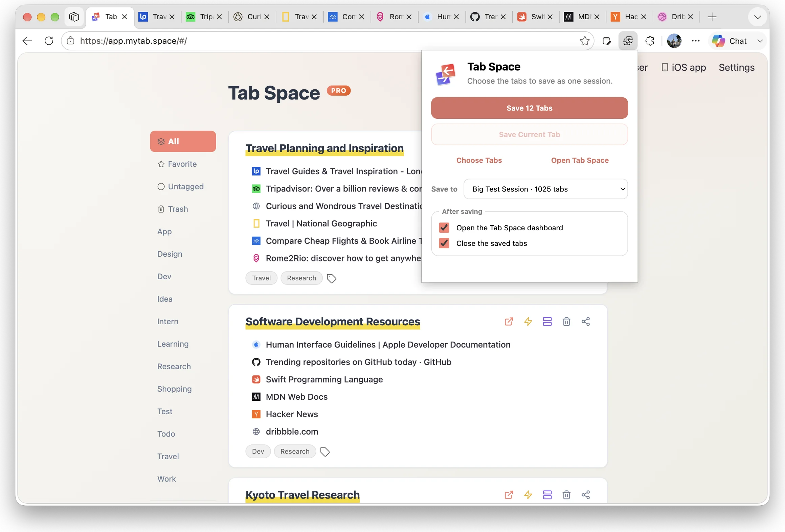Open the tab groups icon beside window controls
The height and width of the screenshot is (532, 785).
[74, 17]
